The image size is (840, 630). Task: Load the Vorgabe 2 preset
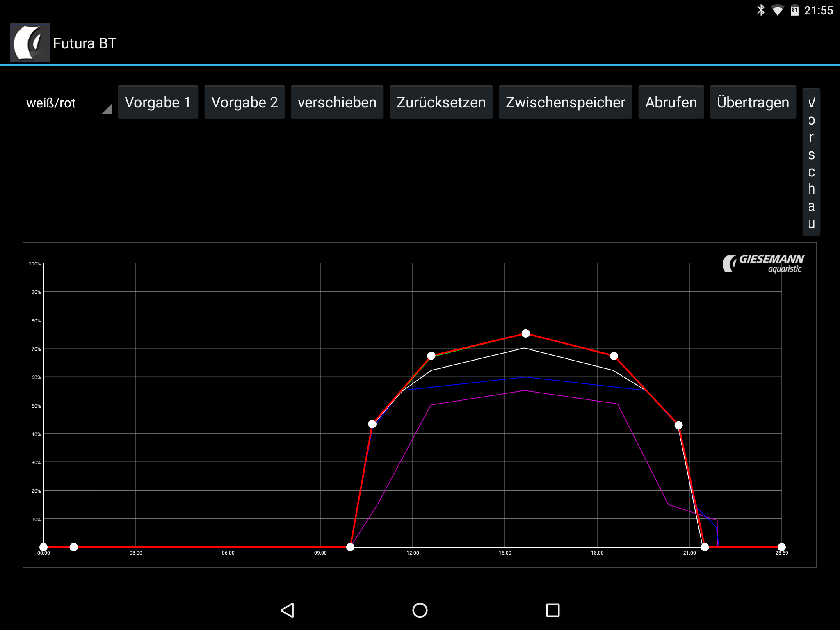point(244,102)
